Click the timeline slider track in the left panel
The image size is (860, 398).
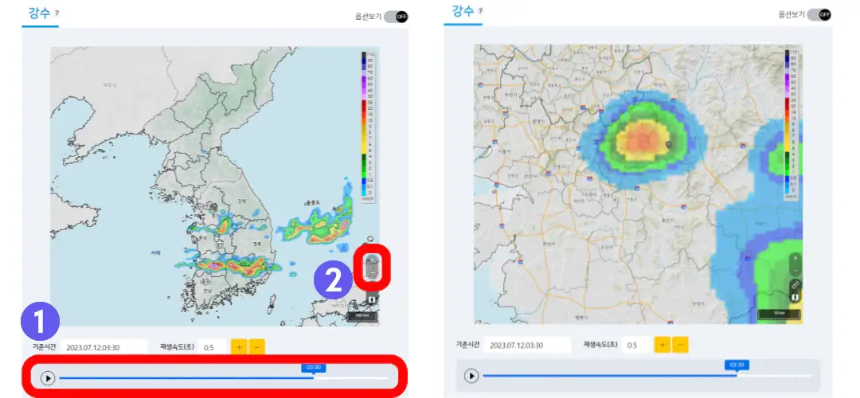click(x=224, y=378)
